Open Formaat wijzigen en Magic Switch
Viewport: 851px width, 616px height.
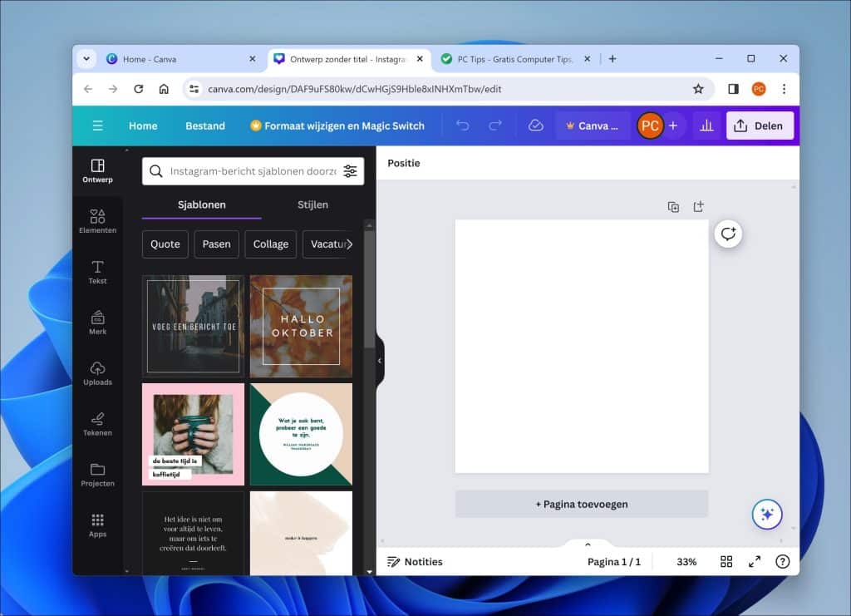coord(337,126)
